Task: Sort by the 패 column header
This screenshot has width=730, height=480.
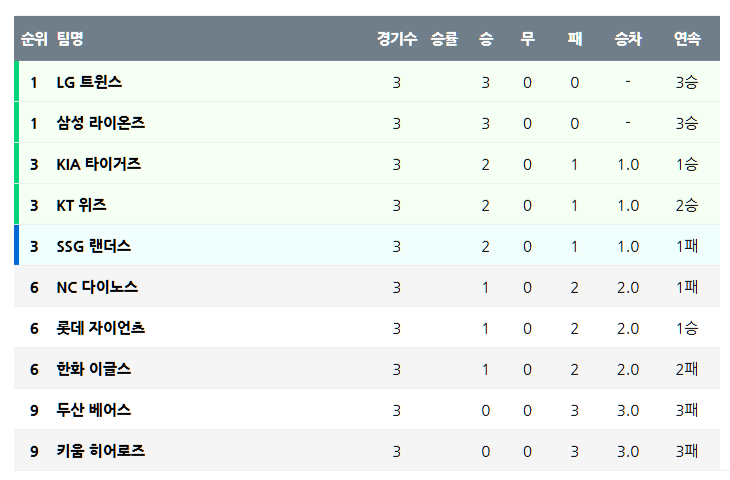Action: (575, 39)
